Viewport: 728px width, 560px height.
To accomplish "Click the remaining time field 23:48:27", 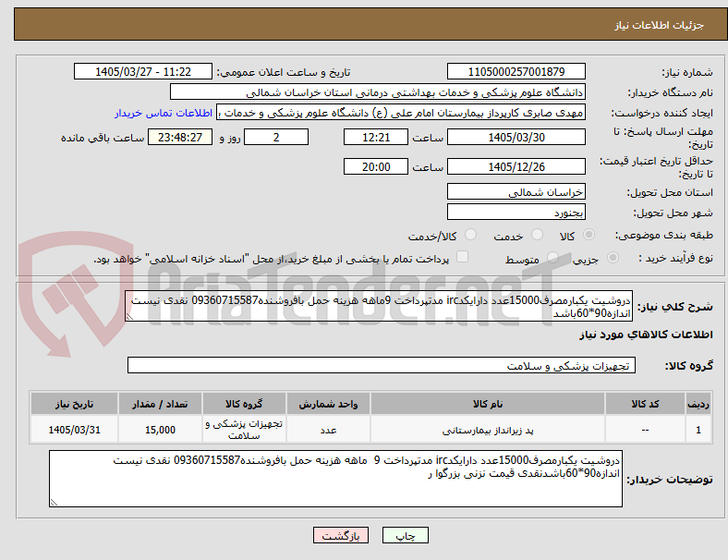I will (x=180, y=138).
